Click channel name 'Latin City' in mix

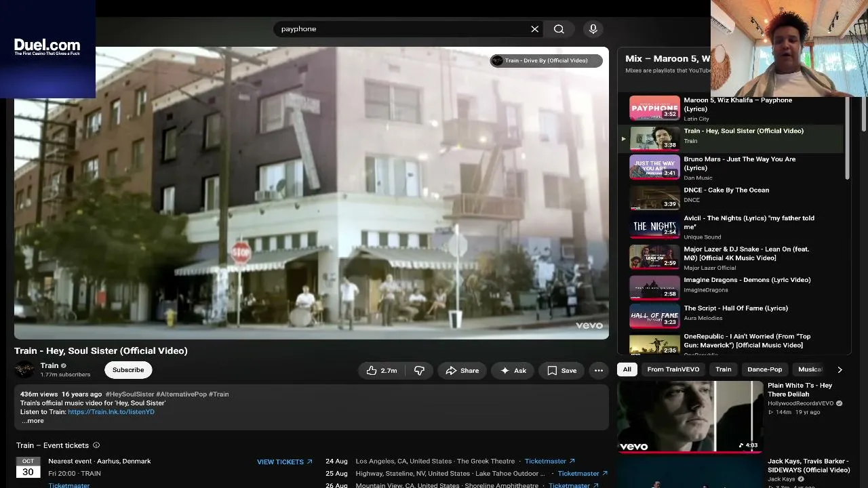point(696,119)
